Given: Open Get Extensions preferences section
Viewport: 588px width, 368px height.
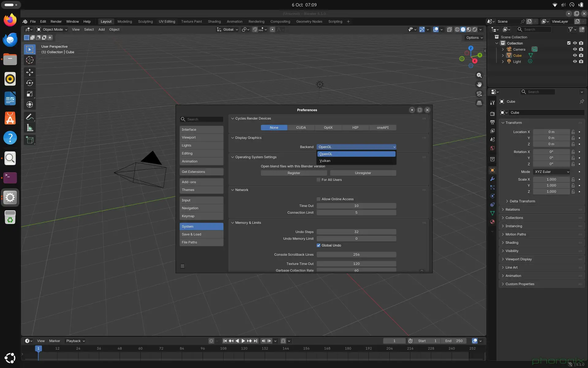Looking at the screenshot, I should (x=202, y=172).
